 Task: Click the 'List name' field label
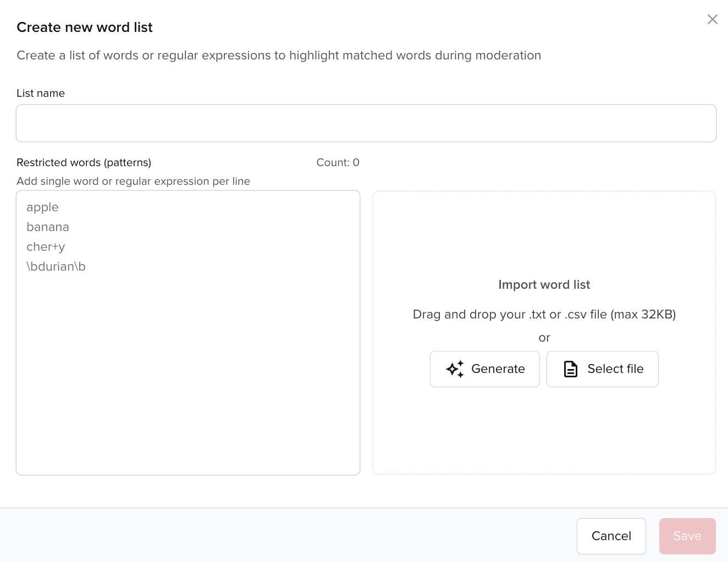point(41,93)
